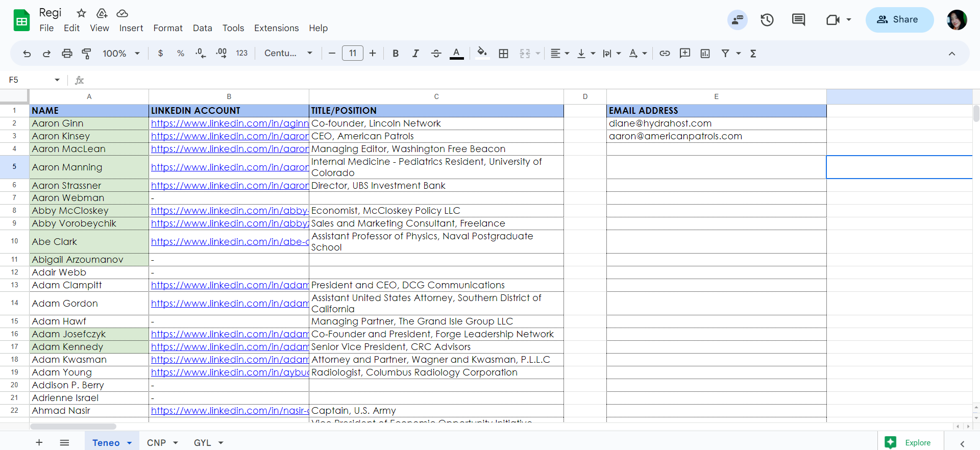Click the name box showing F5
Image resolution: width=980 pixels, height=450 pixels.
(34, 80)
